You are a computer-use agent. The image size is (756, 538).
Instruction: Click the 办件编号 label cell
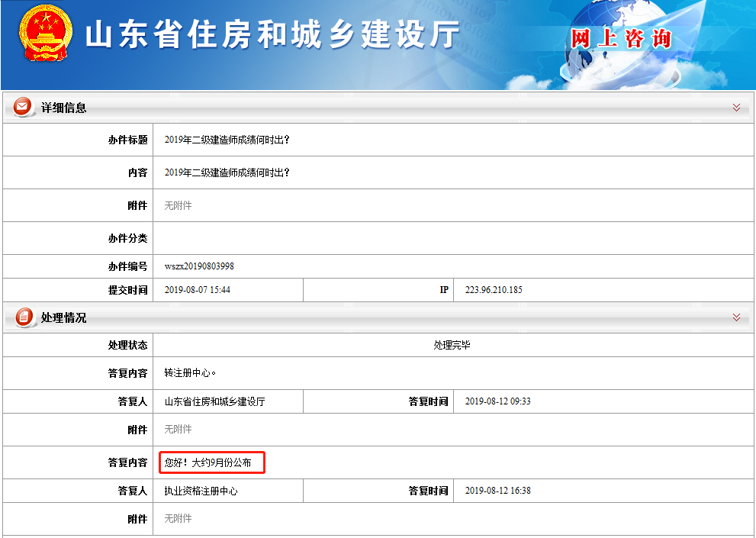click(x=78, y=266)
